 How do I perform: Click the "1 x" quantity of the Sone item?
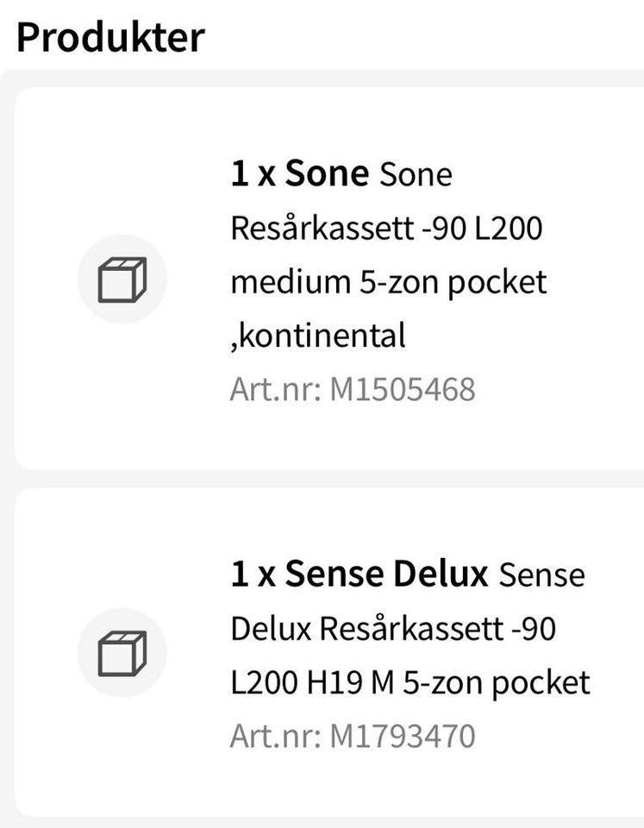click(x=253, y=174)
